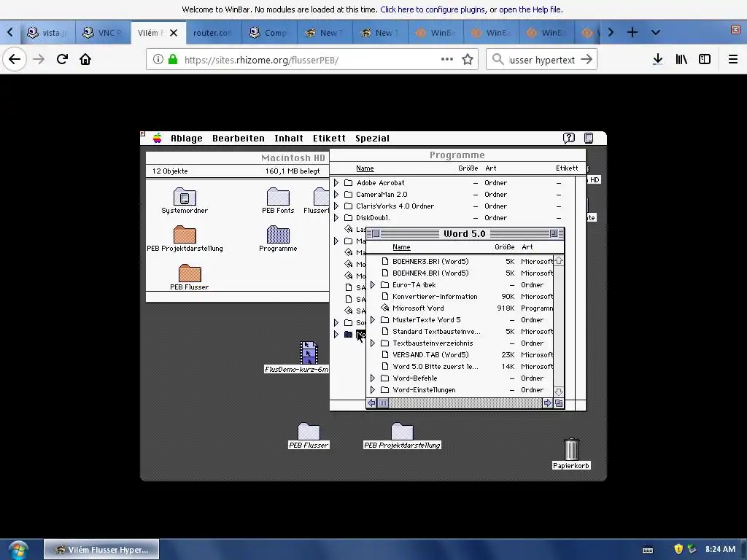Expand the Euro-TA ibek folder triangle
Screen dimensions: 747x560
[x=373, y=285]
